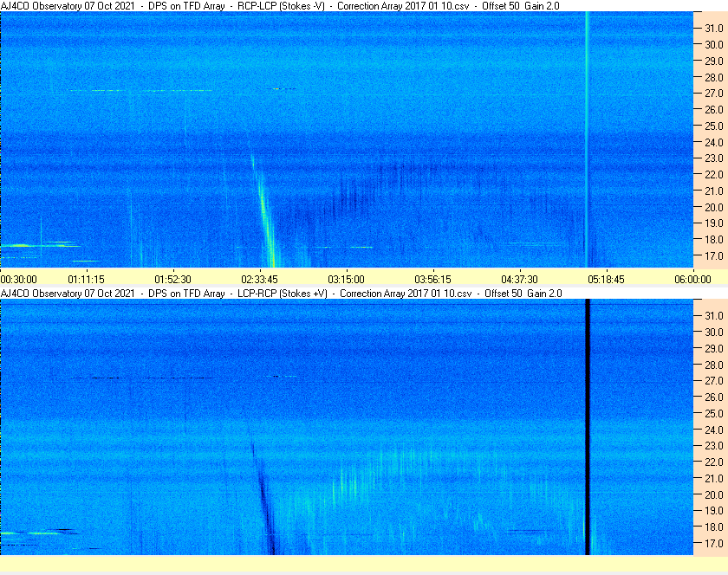
Task: Click 18.0 on upper spectrogram frequency scale
Action: [714, 240]
